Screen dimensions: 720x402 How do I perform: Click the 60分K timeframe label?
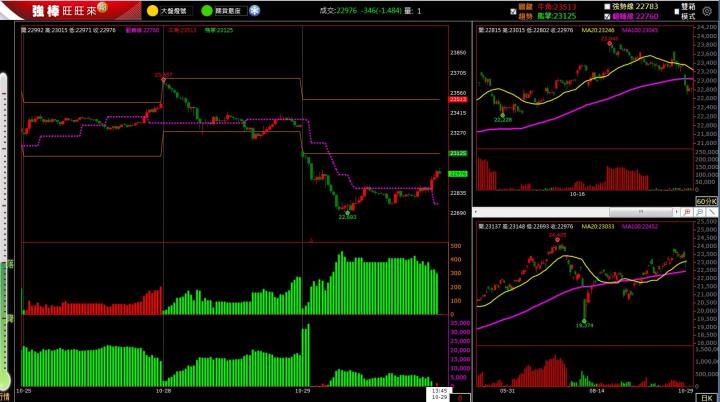[x=705, y=201]
